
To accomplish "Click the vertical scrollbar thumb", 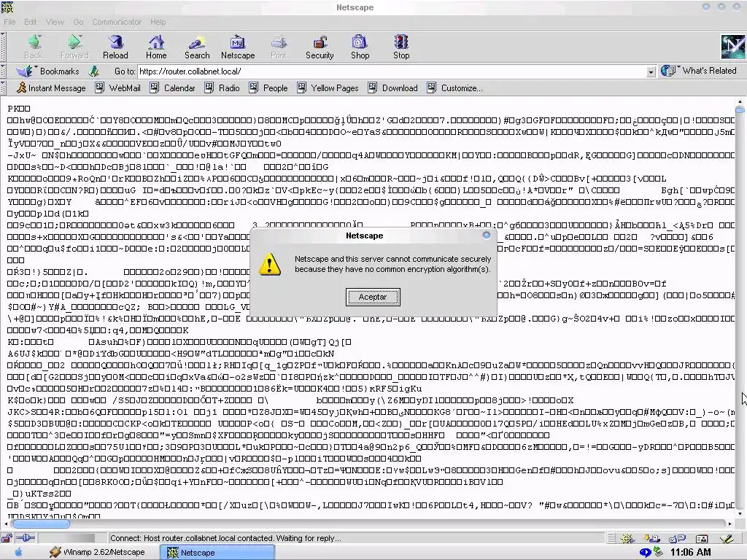I will tap(740, 110).
